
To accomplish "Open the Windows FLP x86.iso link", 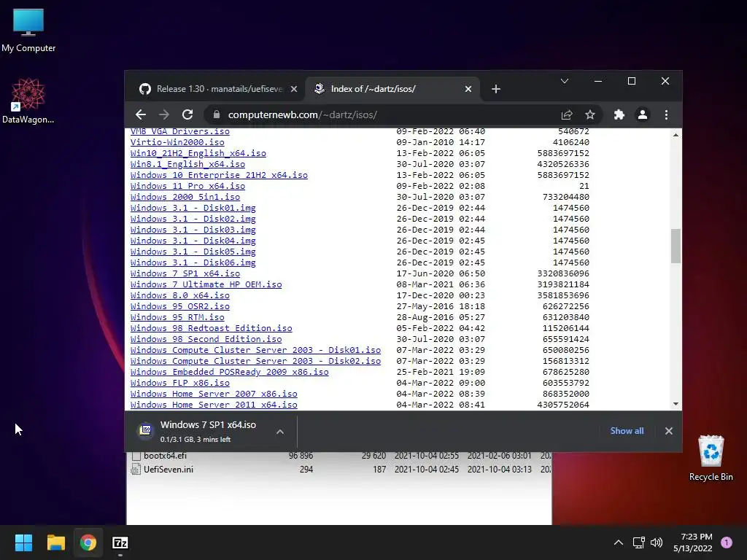I will (x=180, y=383).
